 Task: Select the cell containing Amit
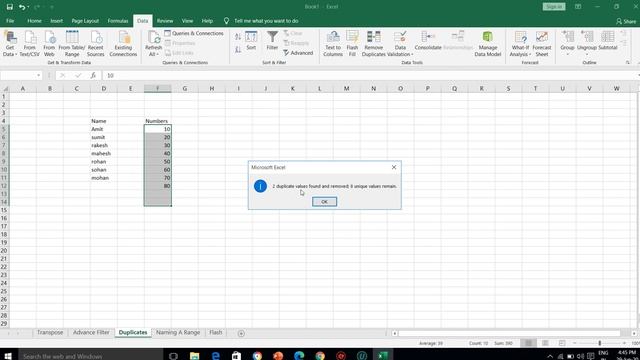[x=104, y=129]
